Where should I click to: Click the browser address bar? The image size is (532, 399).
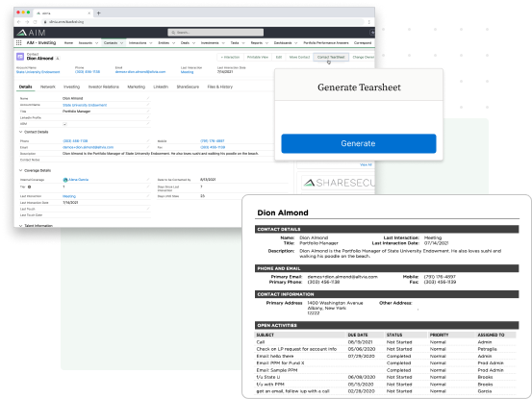tap(204, 22)
